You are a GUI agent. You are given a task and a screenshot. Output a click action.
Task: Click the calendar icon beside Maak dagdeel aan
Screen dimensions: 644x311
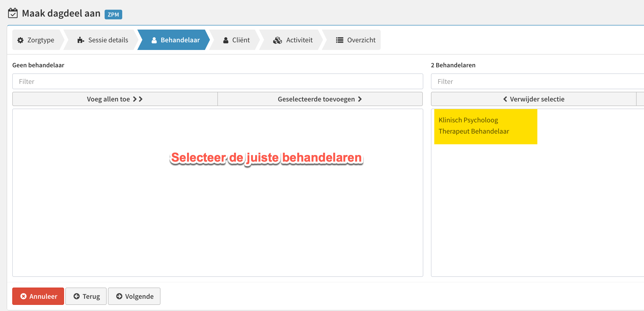tap(13, 13)
